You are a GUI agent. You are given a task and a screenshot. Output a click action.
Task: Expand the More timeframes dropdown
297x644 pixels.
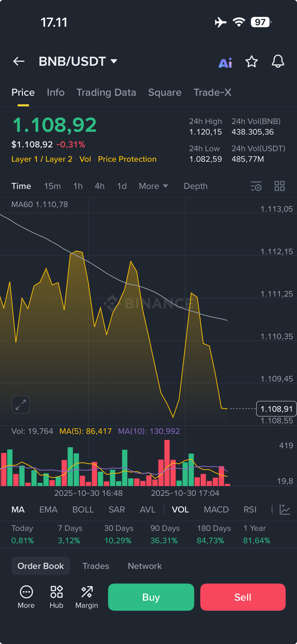point(153,186)
